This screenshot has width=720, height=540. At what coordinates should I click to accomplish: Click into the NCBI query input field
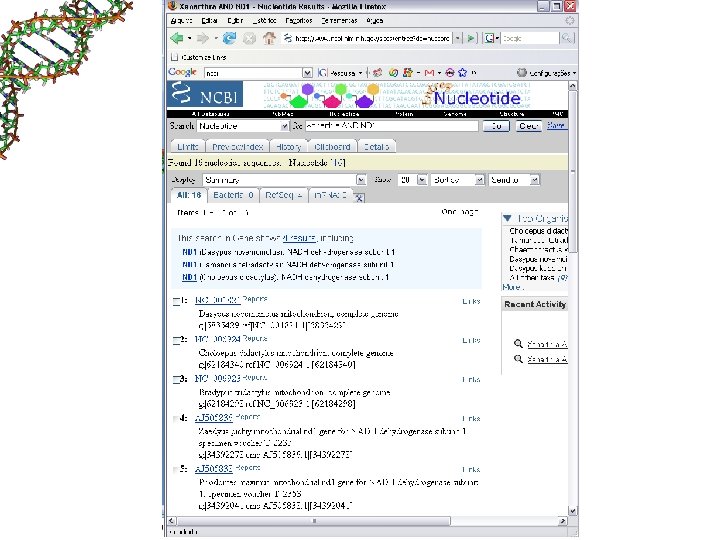pyautogui.click(x=392, y=126)
